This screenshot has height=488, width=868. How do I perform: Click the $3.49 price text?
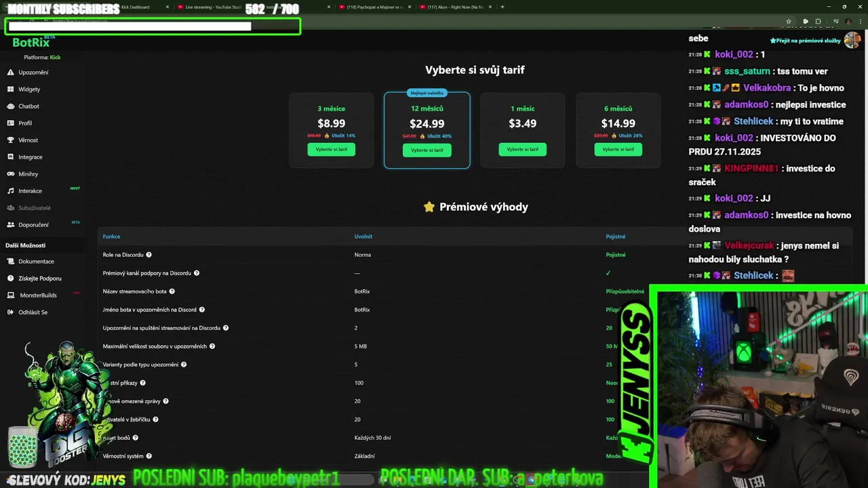click(x=522, y=123)
